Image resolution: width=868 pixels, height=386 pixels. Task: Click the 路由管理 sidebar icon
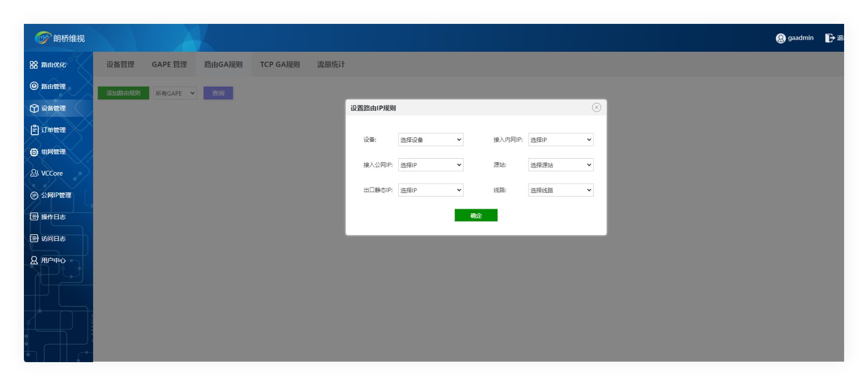point(34,86)
